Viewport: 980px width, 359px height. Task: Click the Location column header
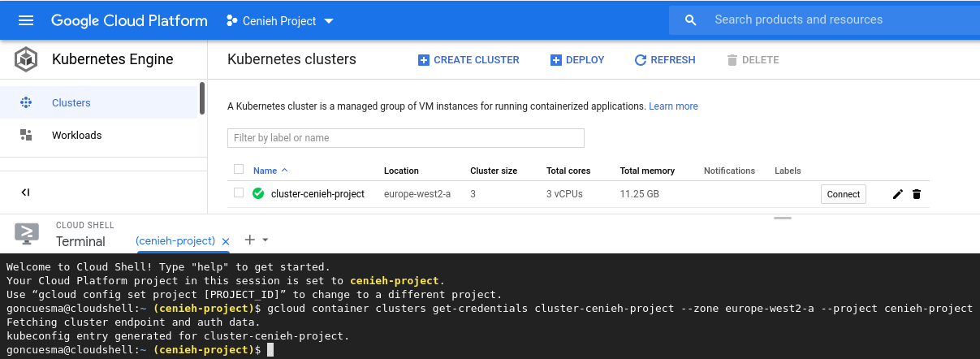click(401, 171)
